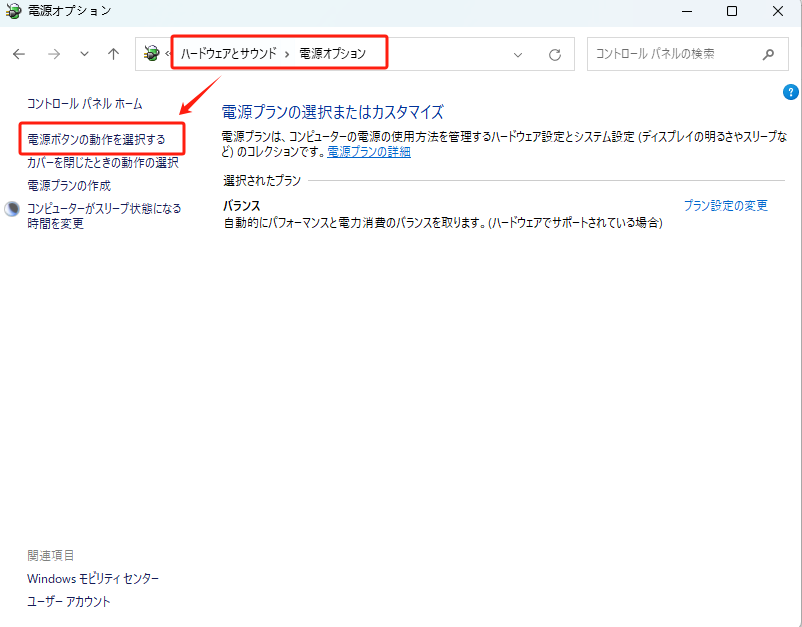Click the power options icon in the address bar
802x627 pixels.
point(152,54)
